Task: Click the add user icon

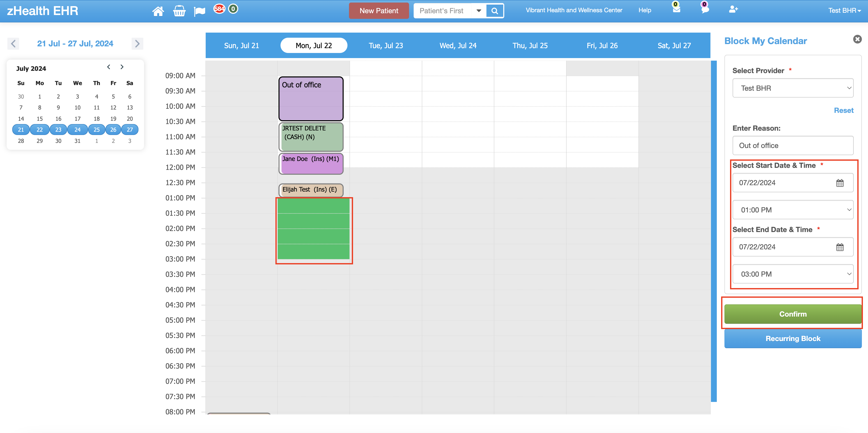Action: 733,9
